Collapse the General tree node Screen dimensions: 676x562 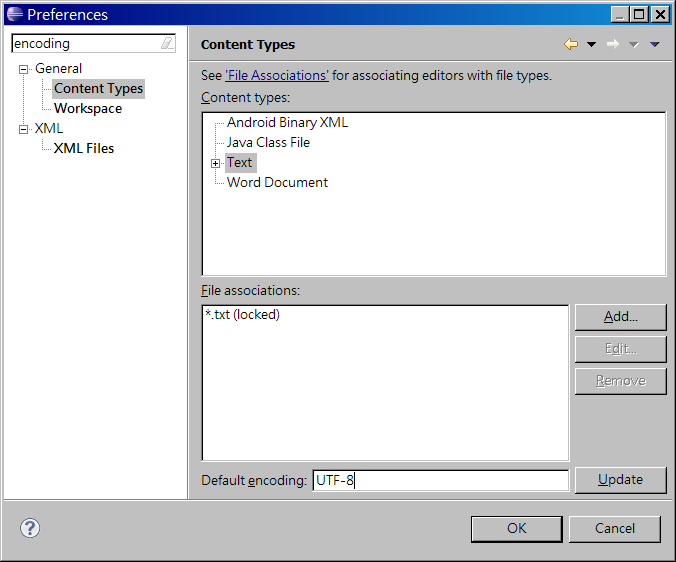pyautogui.click(x=24, y=69)
